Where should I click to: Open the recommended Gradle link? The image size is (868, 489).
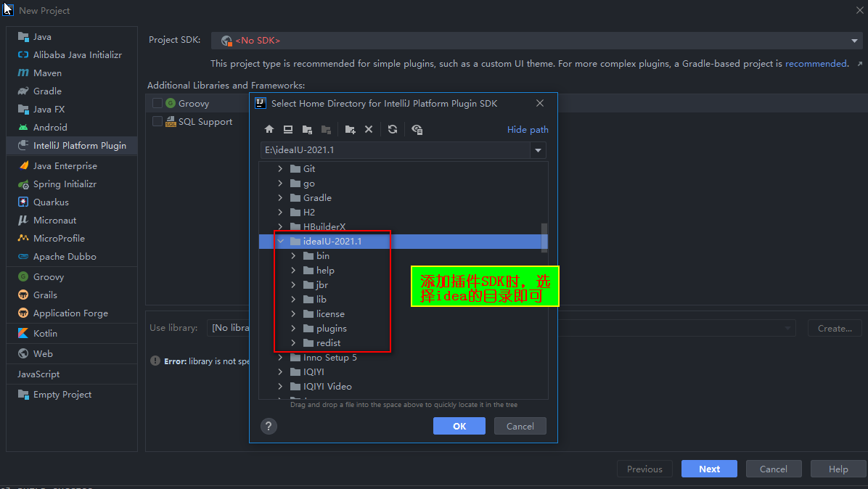[816, 64]
